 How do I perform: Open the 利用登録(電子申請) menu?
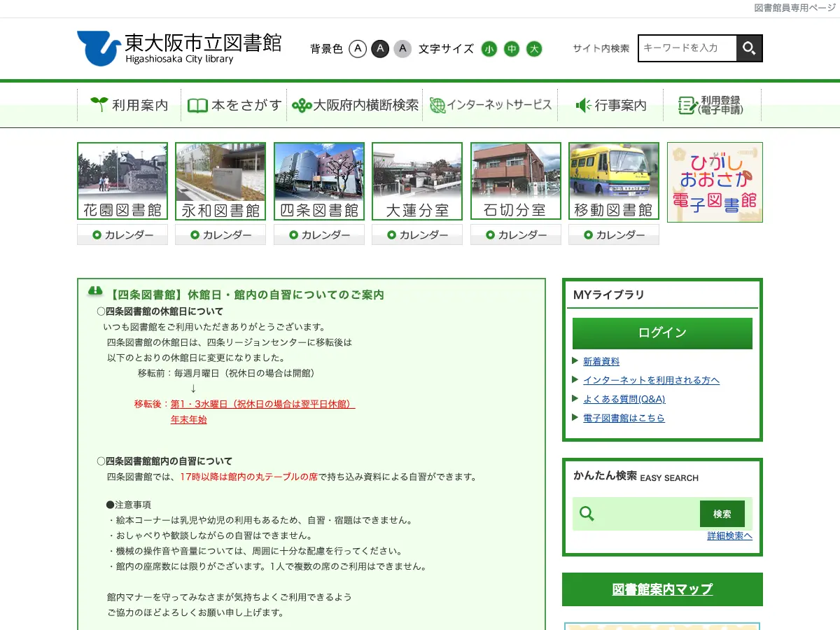pyautogui.click(x=711, y=105)
